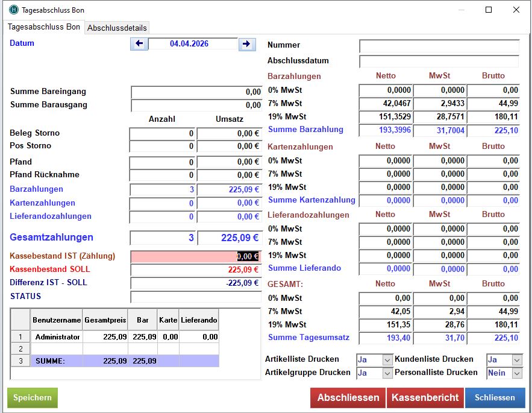Expand the Kundenliste Drucken dropdown
This screenshot has width=532, height=413.
[517, 360]
